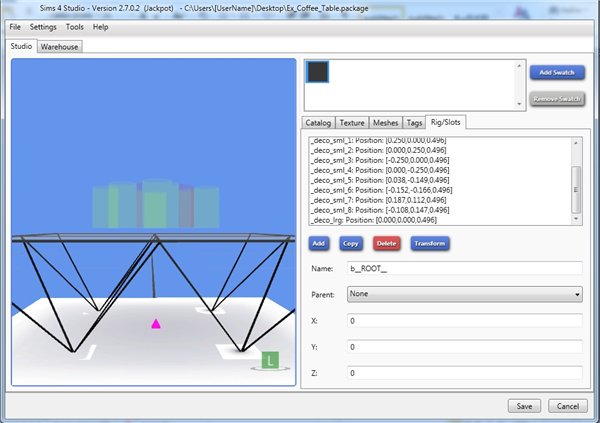The width and height of the screenshot is (600, 423).
Task: Select the dark gray swatch thumbnail
Action: (x=318, y=73)
